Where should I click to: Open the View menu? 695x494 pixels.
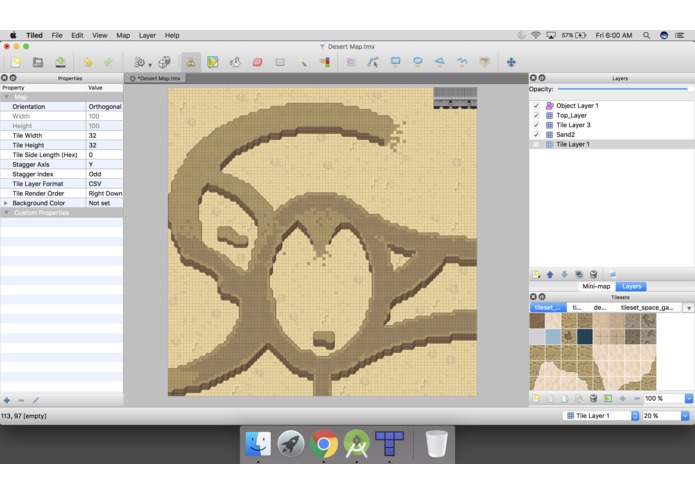(99, 35)
